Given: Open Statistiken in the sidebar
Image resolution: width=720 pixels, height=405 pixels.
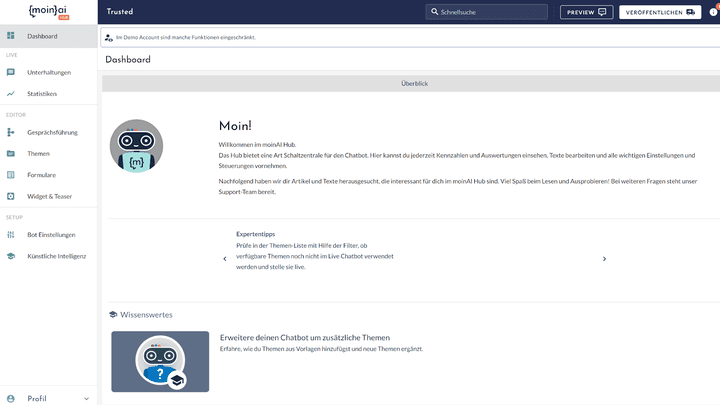Looking at the screenshot, I should [49, 94].
